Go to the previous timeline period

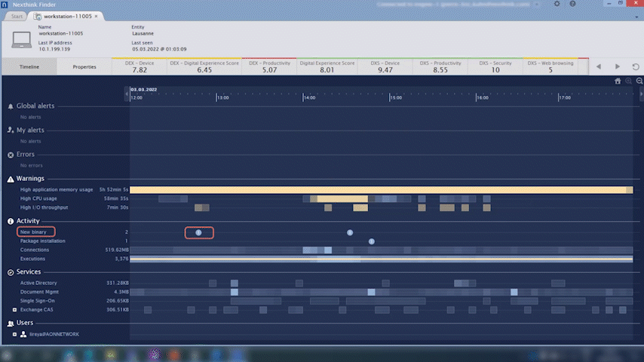click(x=599, y=67)
